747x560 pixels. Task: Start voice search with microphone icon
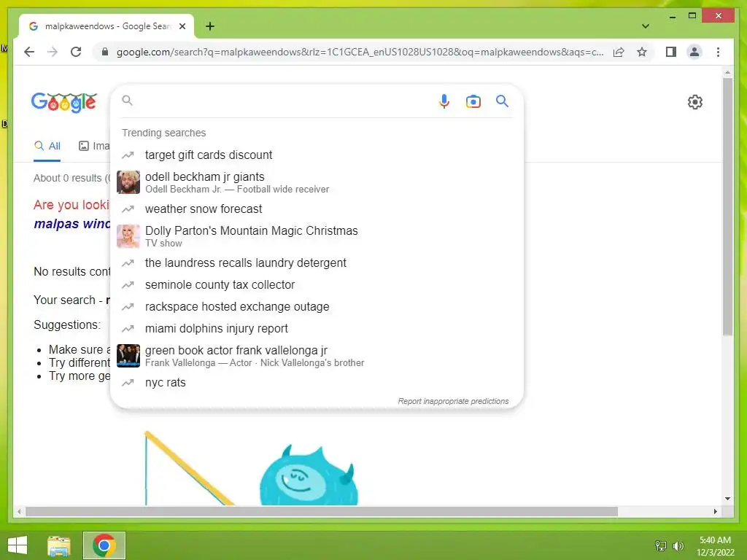[444, 101]
